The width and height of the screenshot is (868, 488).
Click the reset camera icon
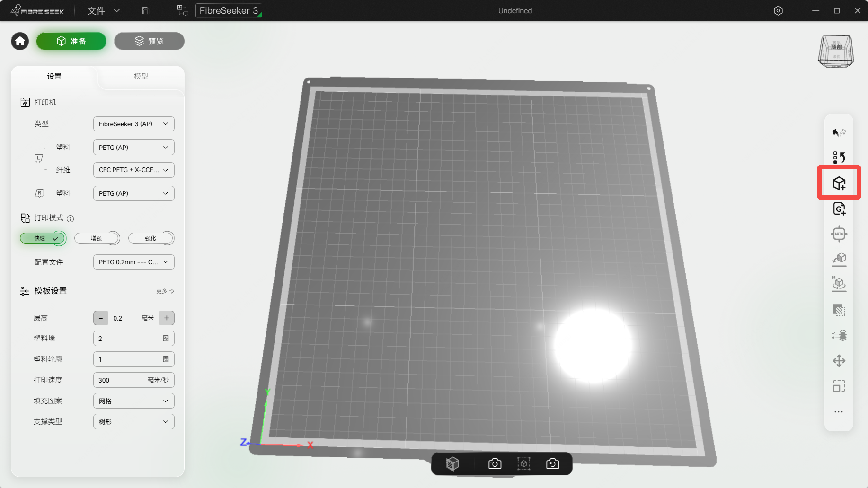[x=552, y=464]
